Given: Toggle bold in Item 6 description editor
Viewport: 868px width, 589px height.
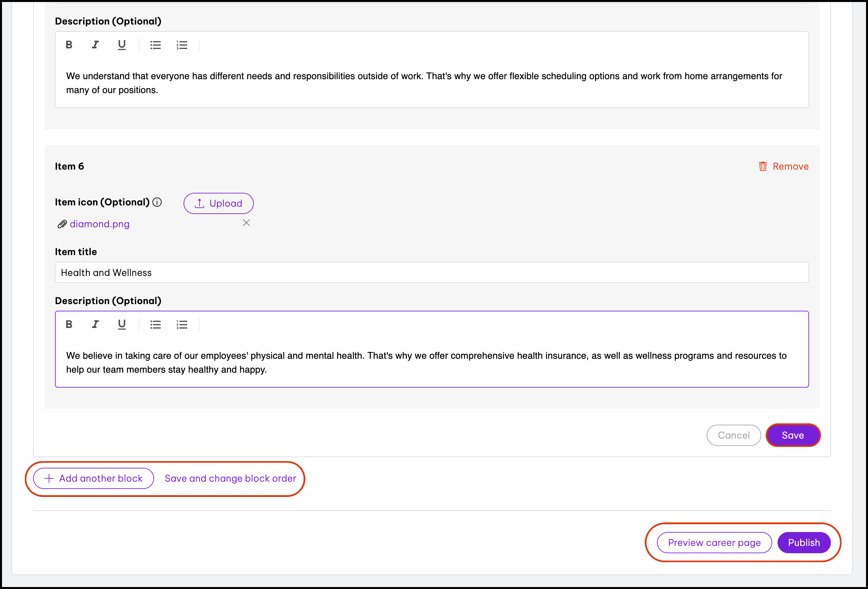Looking at the screenshot, I should click(x=69, y=324).
